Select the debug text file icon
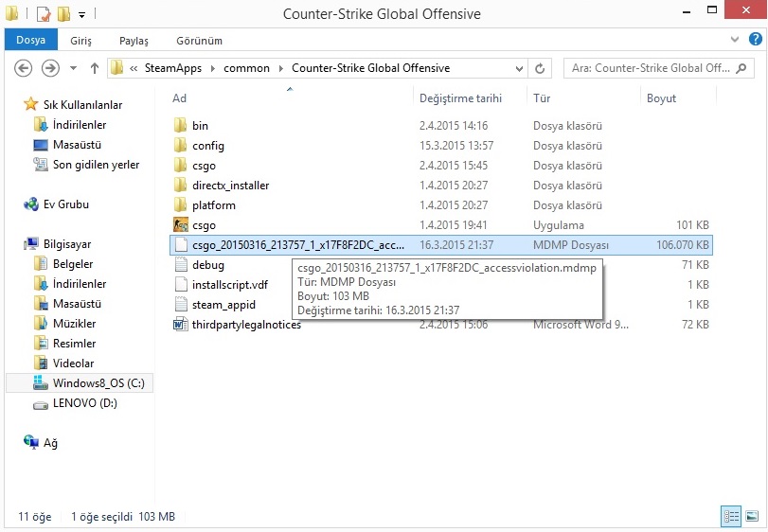 [x=181, y=265]
